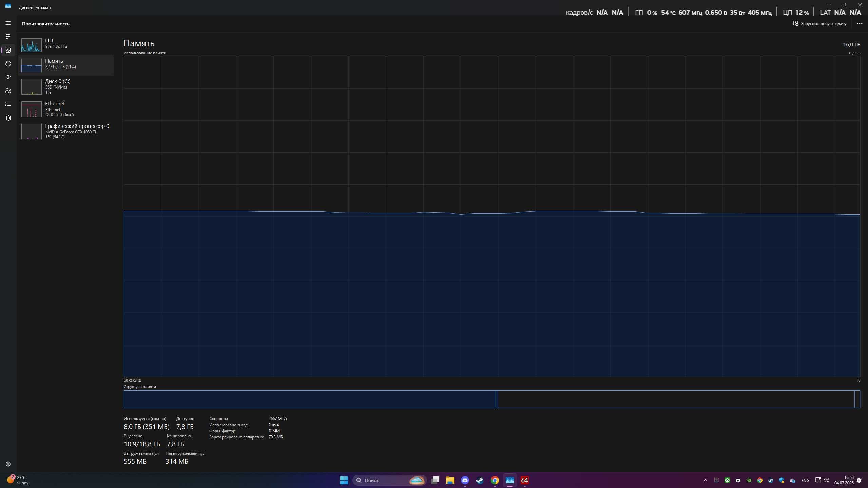Open the volume speaker tray icon
Image resolution: width=868 pixels, height=488 pixels.
point(826,480)
